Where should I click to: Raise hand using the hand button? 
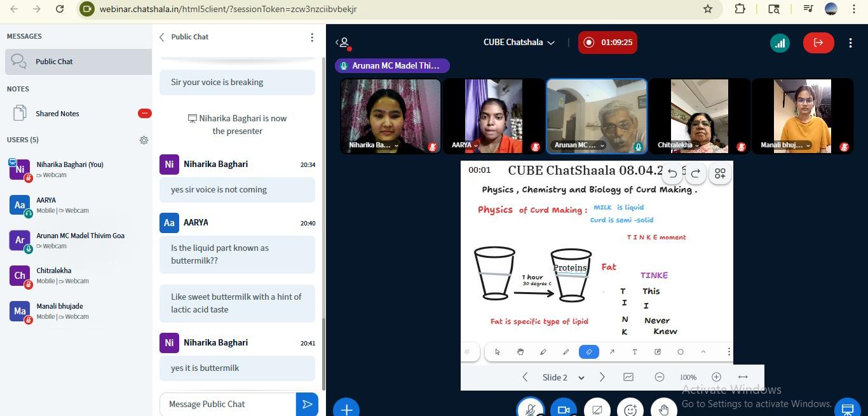coord(663,410)
